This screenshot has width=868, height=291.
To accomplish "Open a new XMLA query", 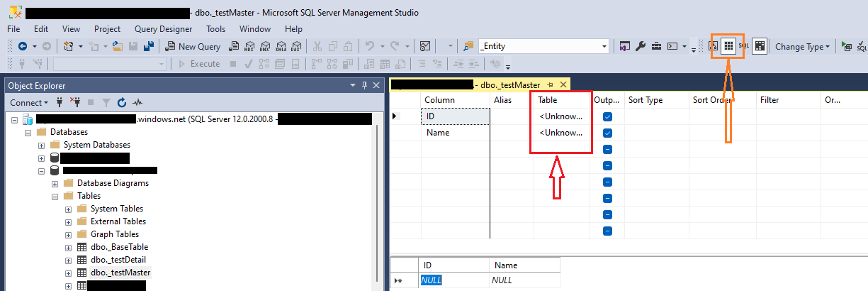I will (x=281, y=46).
